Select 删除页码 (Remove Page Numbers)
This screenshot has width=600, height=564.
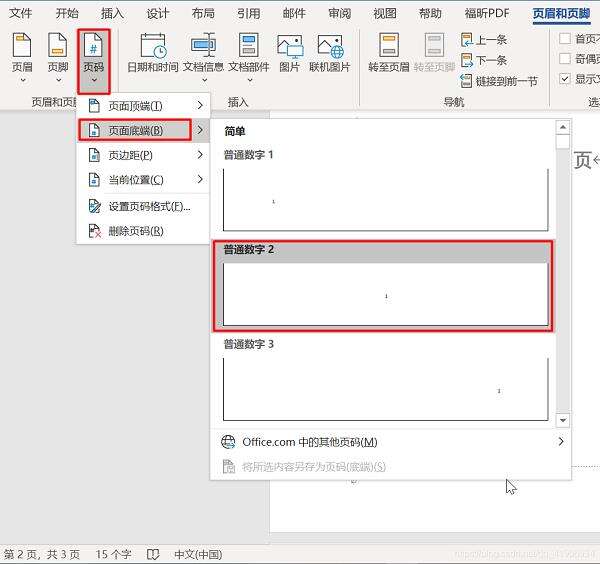136,231
